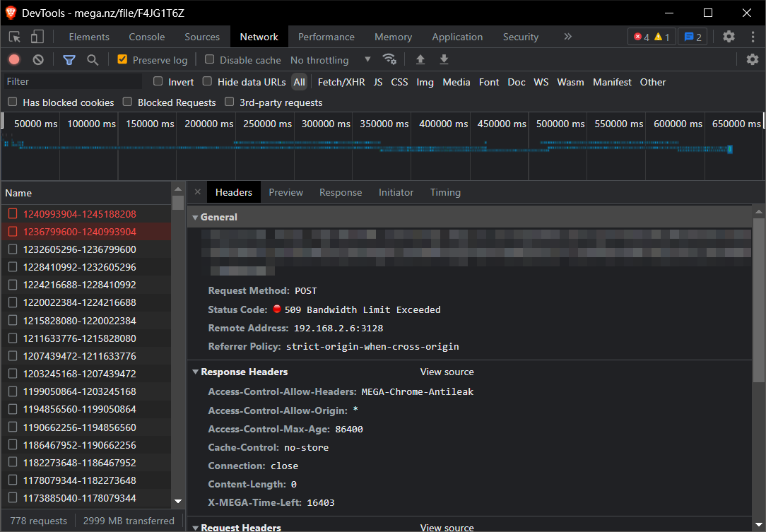This screenshot has height=532, width=766.
Task: Type in the Filter input field
Action: click(71, 82)
